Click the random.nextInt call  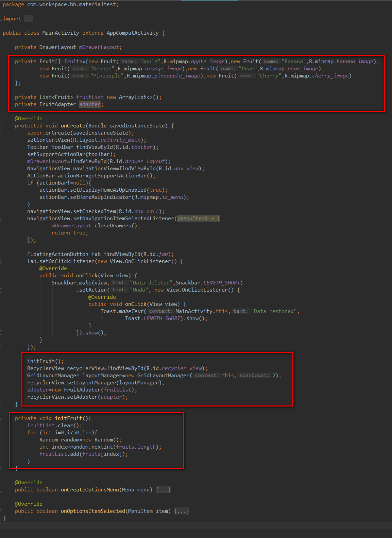(91, 447)
